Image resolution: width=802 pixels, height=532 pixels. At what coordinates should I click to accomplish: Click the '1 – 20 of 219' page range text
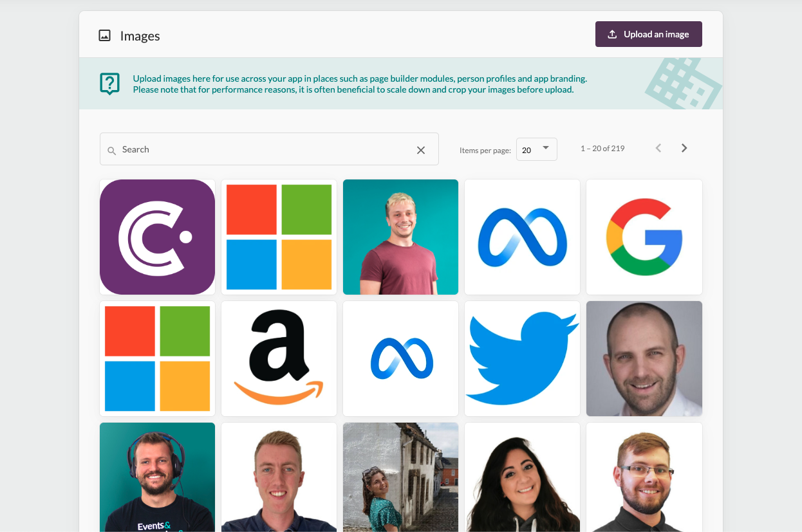[602, 149]
